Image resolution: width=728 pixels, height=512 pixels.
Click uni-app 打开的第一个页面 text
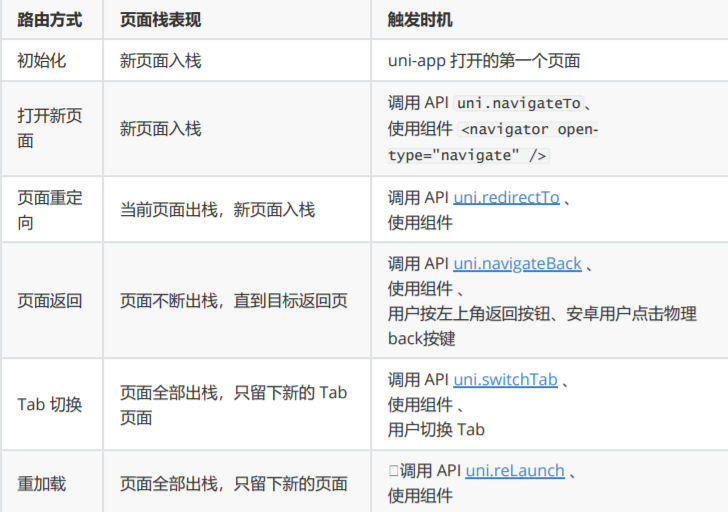point(484,61)
